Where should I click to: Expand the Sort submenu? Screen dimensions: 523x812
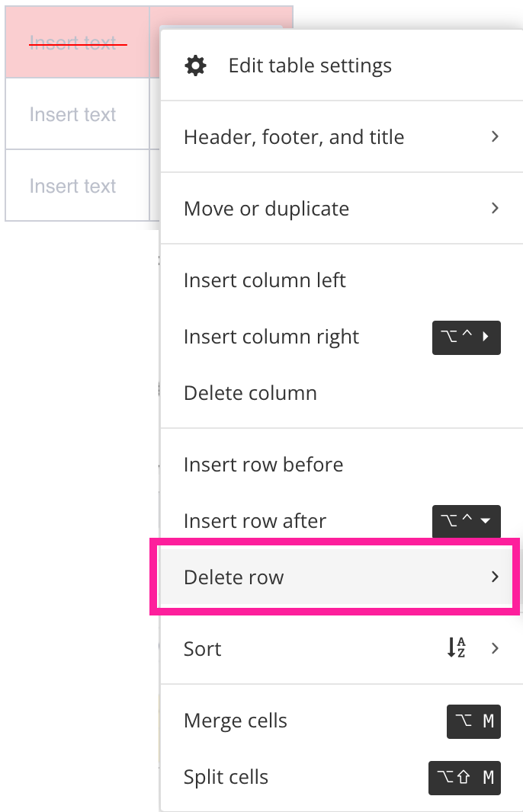[x=495, y=648]
